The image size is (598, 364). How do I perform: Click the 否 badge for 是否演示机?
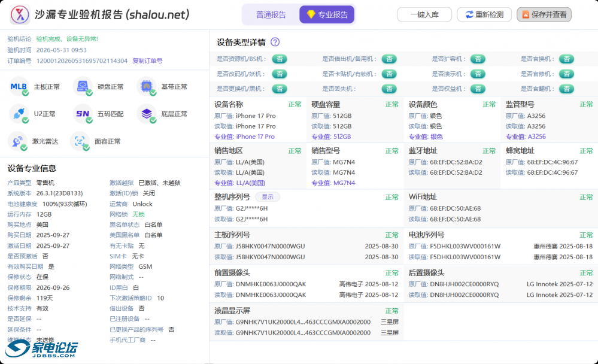[478, 74]
